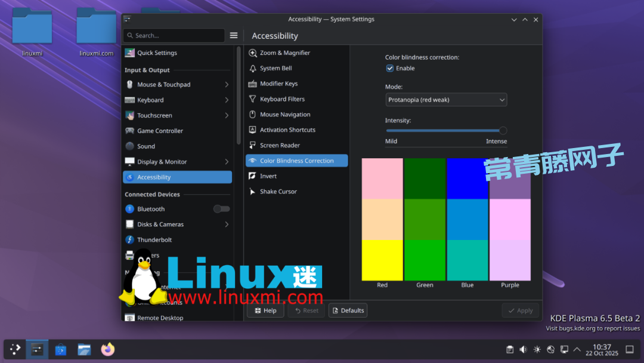Click the Intensity slider track
This screenshot has height=363, width=644.
coord(444,131)
